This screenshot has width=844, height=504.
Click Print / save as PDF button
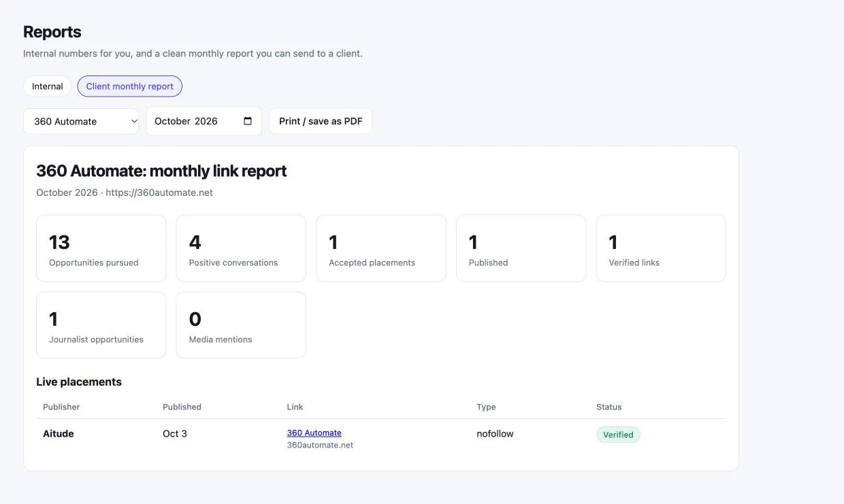click(x=321, y=121)
